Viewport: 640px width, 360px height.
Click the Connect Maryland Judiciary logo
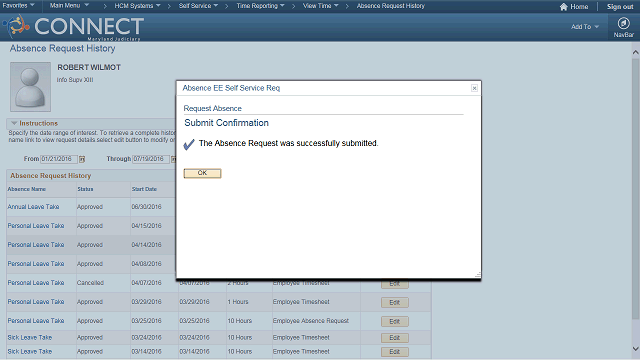pyautogui.click(x=73, y=27)
